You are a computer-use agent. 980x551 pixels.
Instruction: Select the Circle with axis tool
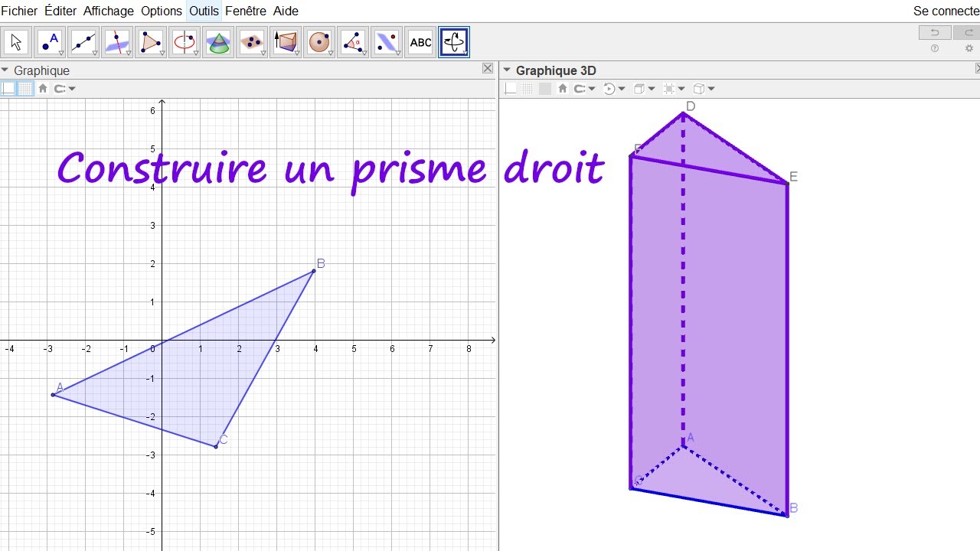coord(185,42)
